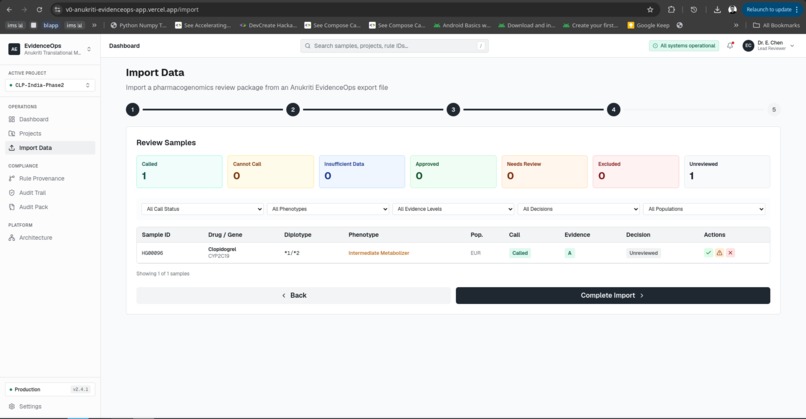Screen dimensions: 806x419
Task: Approve sample HG00096 with green check icon
Action: 708,253
